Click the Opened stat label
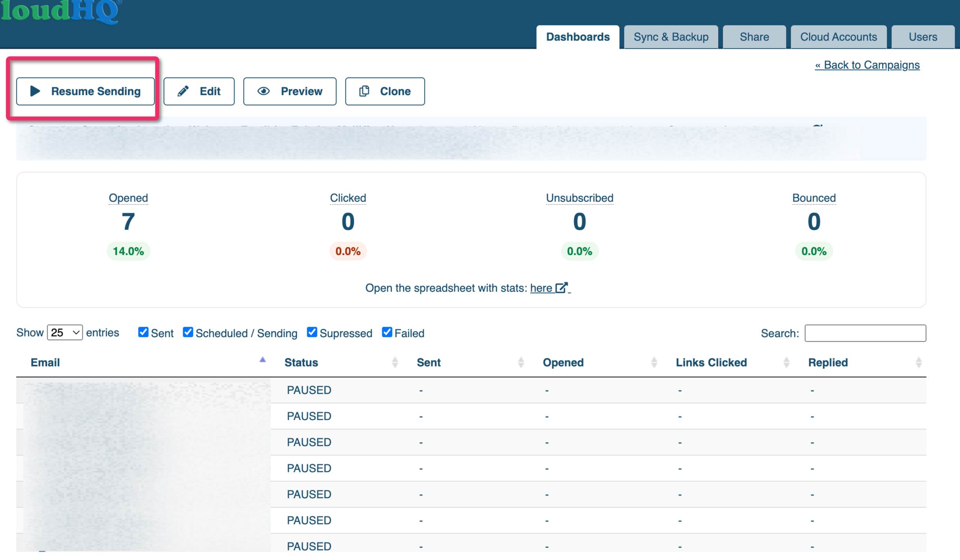960x560 pixels. [128, 198]
